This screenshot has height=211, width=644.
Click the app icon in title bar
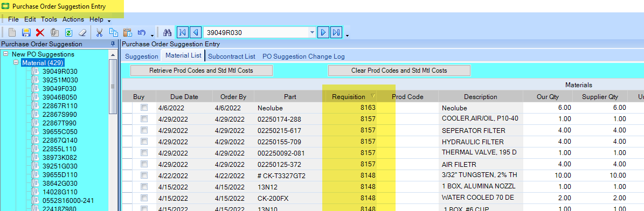[x=6, y=6]
